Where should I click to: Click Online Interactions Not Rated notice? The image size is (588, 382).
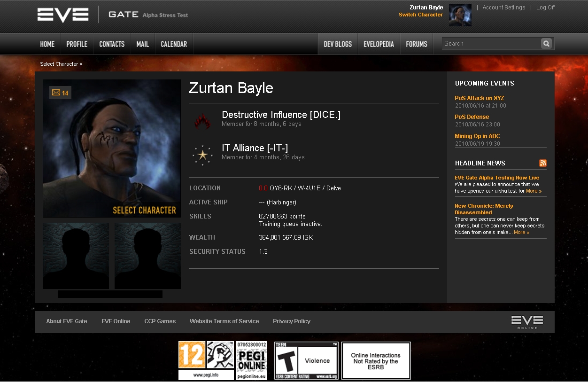point(376,360)
